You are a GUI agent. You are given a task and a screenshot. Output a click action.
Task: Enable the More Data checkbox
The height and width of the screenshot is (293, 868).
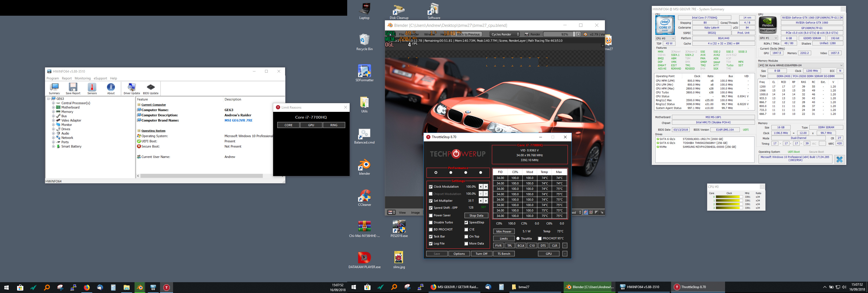pyautogui.click(x=466, y=244)
